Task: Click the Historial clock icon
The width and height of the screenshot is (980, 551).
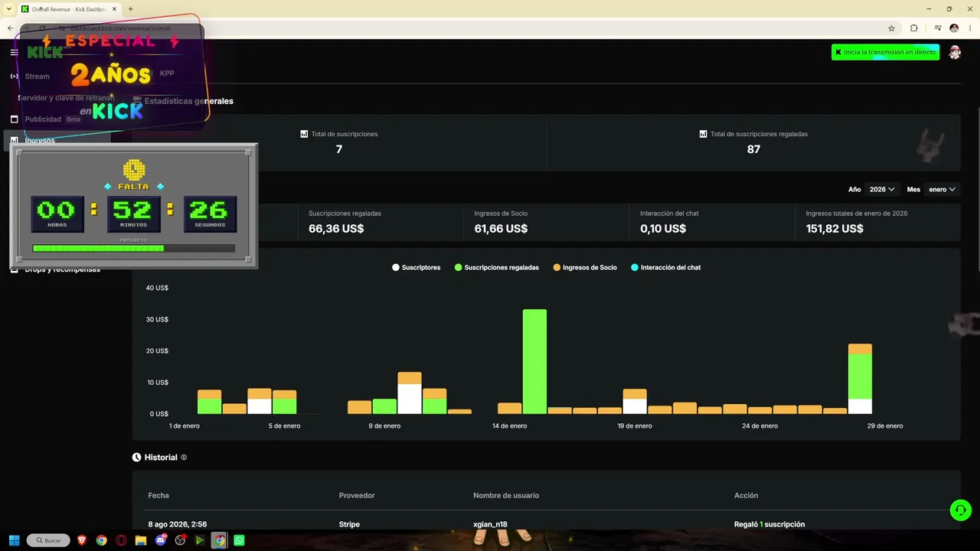Action: (x=137, y=458)
